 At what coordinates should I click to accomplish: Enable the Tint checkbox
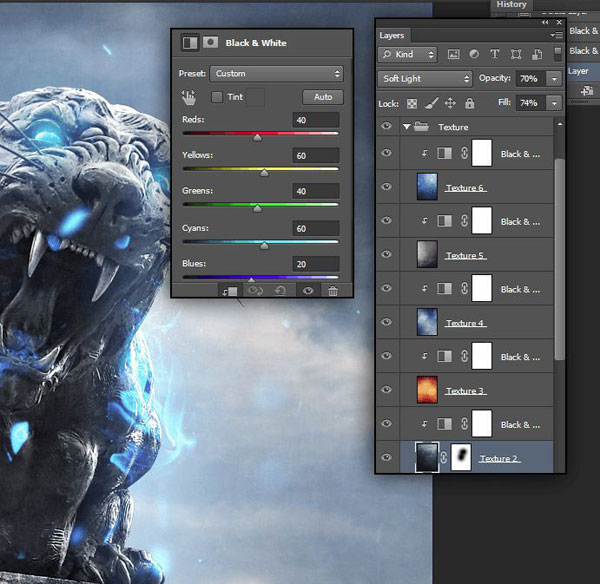pos(217,97)
